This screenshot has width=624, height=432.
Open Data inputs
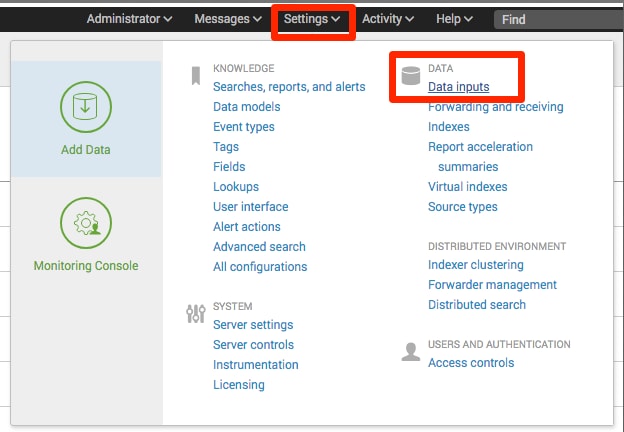(x=458, y=87)
